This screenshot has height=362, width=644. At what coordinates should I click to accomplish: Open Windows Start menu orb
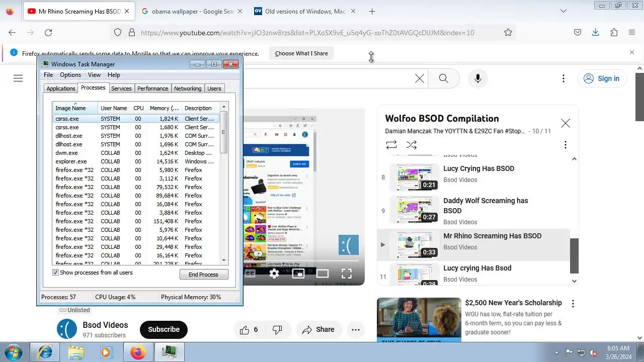14,352
